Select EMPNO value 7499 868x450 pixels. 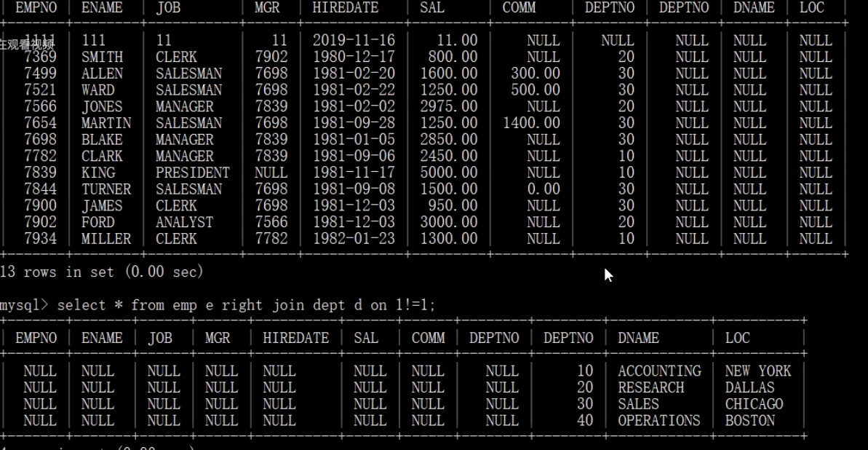pos(41,74)
